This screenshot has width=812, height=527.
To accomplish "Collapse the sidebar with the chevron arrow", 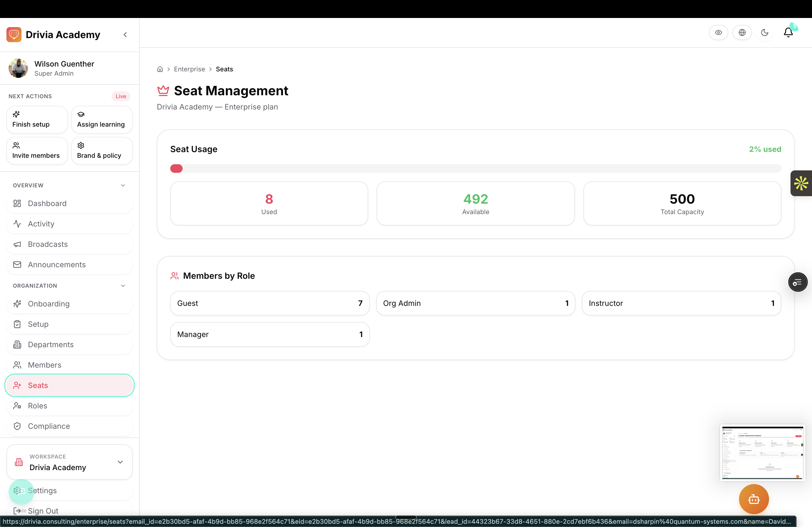I will tap(125, 34).
